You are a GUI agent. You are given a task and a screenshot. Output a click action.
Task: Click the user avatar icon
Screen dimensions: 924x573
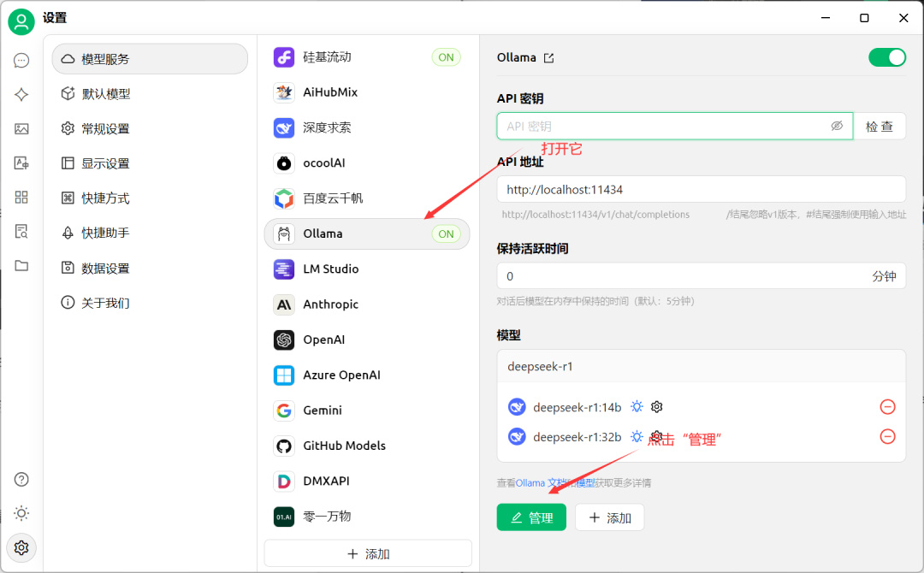[21, 21]
